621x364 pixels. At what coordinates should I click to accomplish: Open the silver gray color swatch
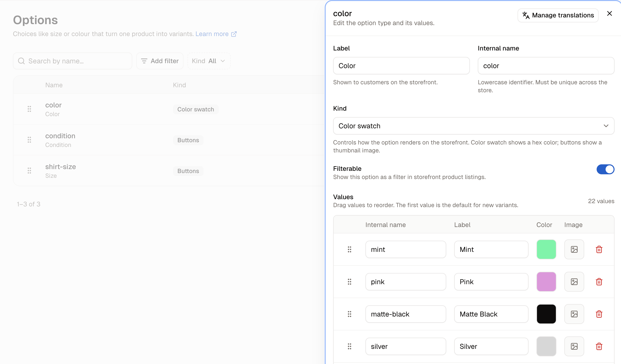point(546,346)
